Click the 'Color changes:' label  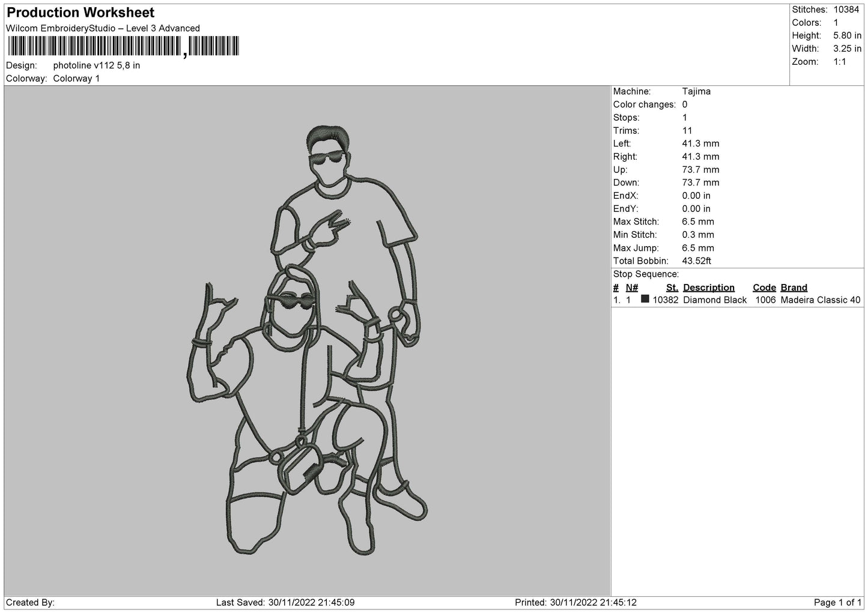pyautogui.click(x=645, y=105)
